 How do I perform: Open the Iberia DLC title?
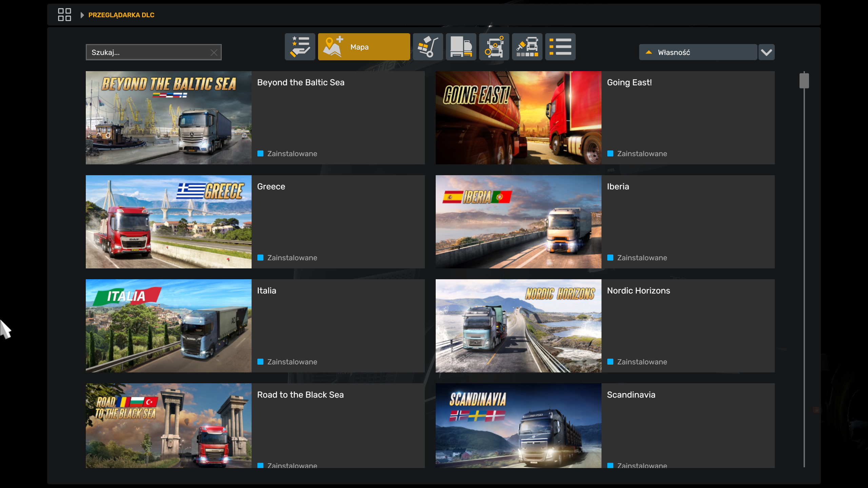618,186
